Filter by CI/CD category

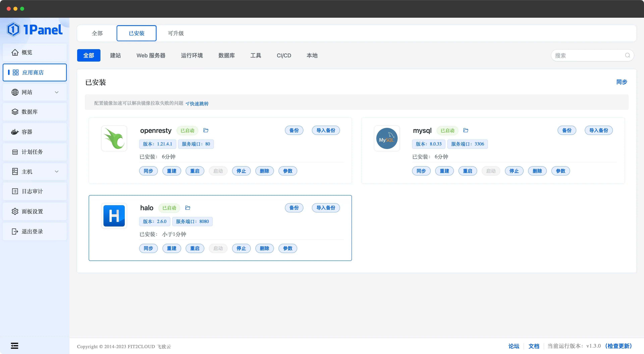click(x=284, y=55)
